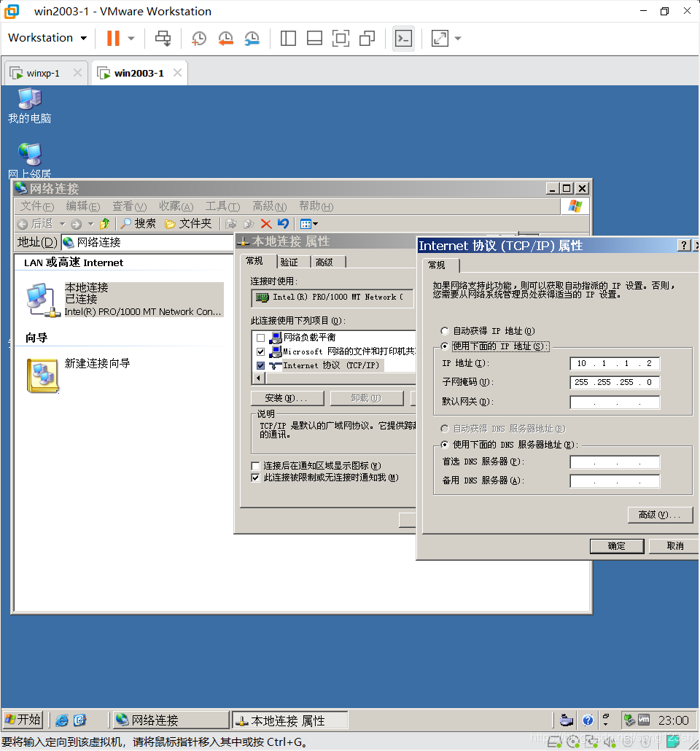Take a snapshot of this virtual machine

199,39
